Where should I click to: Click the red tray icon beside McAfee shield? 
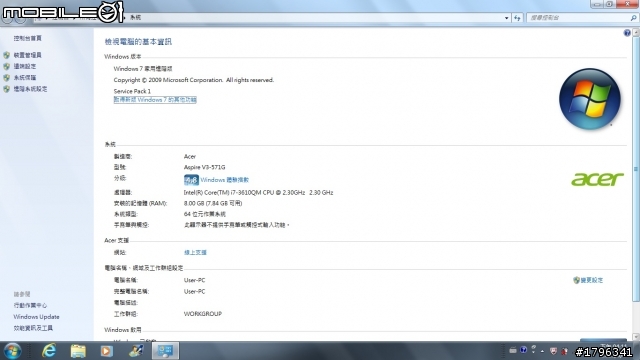coord(564,351)
